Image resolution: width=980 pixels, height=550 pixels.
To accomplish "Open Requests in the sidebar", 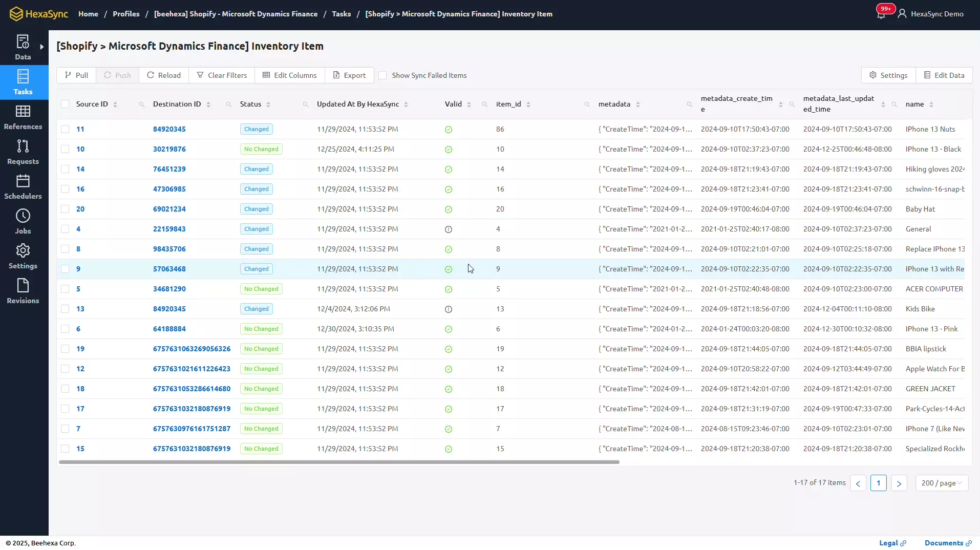I will coord(23,152).
